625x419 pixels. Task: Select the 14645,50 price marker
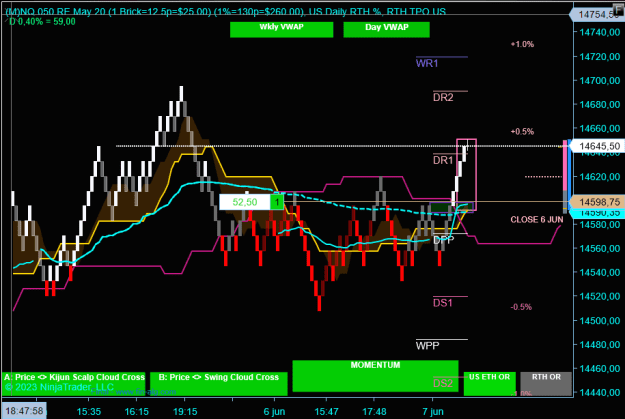pyautogui.click(x=597, y=146)
